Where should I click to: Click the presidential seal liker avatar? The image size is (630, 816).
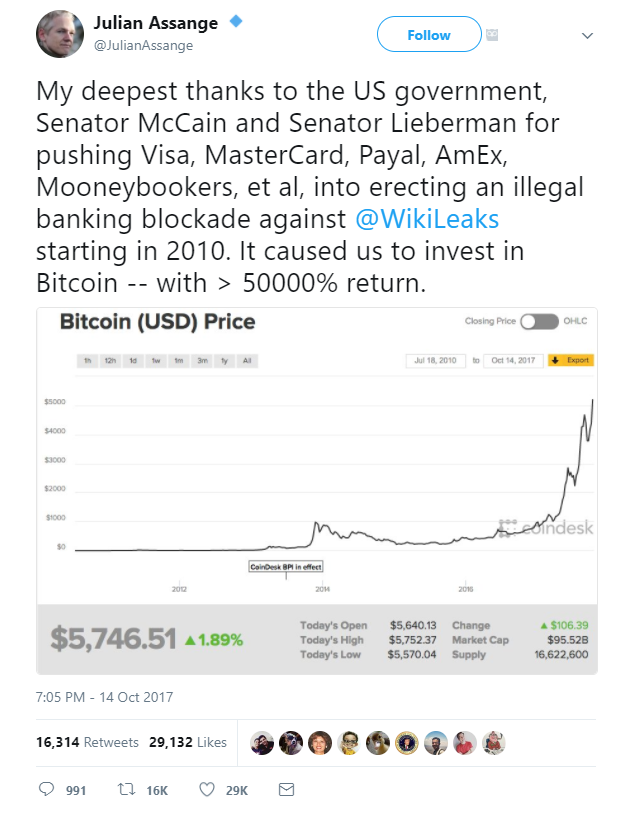click(406, 743)
